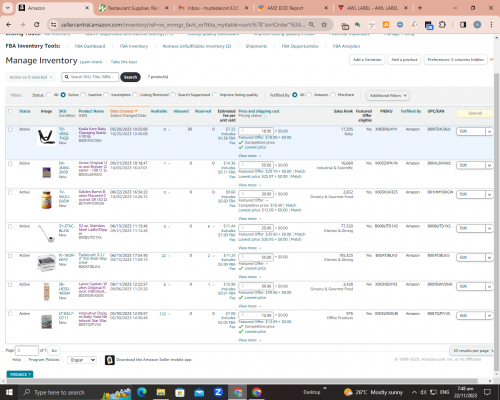Toggle the Chrome side panel icon
The width and height of the screenshot is (500, 400).
[463, 25]
